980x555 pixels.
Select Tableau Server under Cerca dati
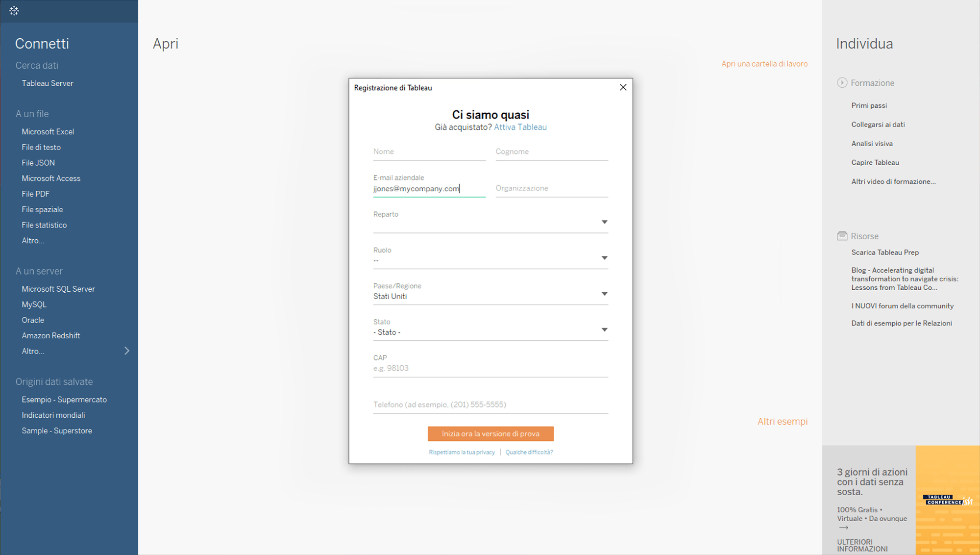click(48, 83)
